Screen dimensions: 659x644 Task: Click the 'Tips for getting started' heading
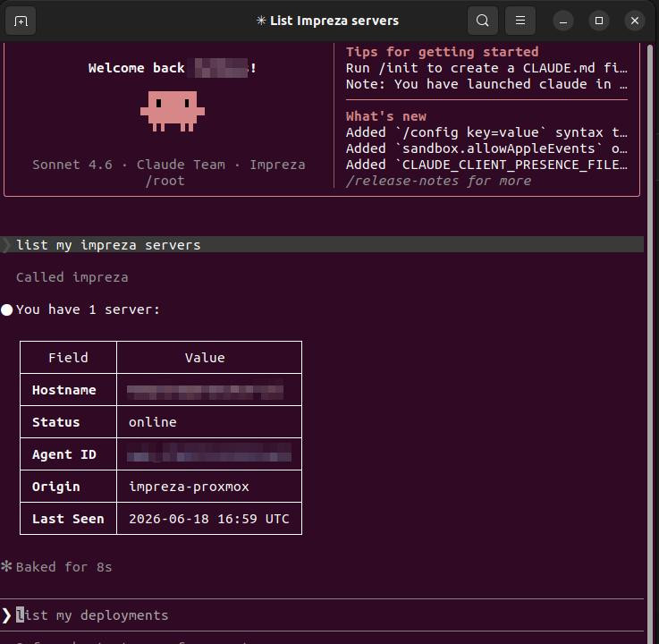[442, 52]
